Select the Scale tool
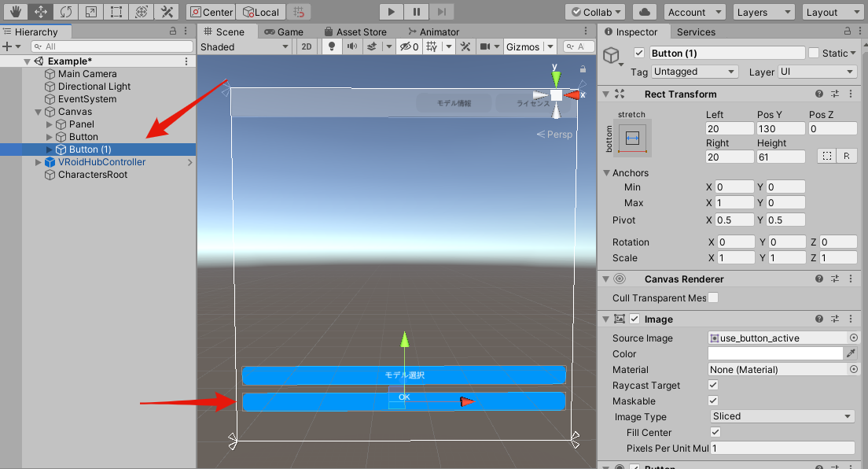This screenshot has width=868, height=469. pyautogui.click(x=90, y=12)
